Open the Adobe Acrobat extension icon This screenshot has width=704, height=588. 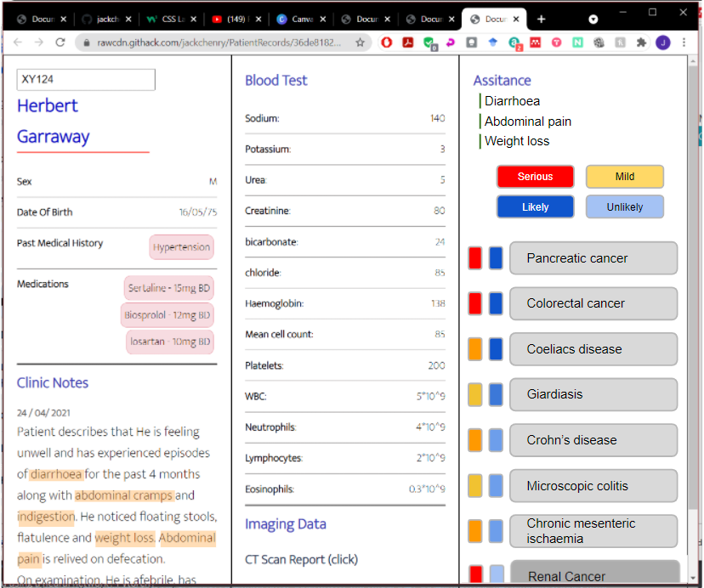(406, 42)
